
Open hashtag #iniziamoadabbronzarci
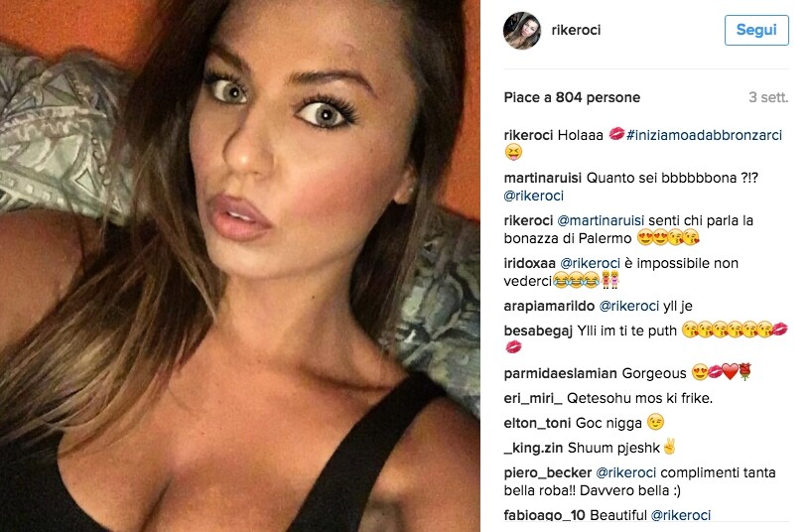click(x=704, y=135)
